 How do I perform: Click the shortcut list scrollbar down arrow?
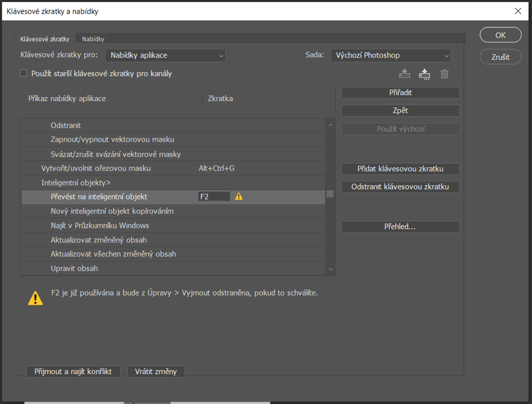pos(330,269)
